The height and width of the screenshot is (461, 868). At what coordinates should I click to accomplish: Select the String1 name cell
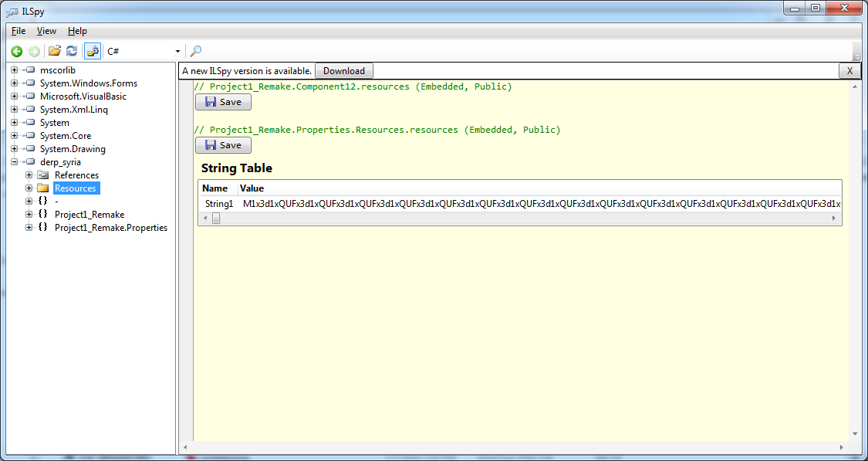click(218, 204)
